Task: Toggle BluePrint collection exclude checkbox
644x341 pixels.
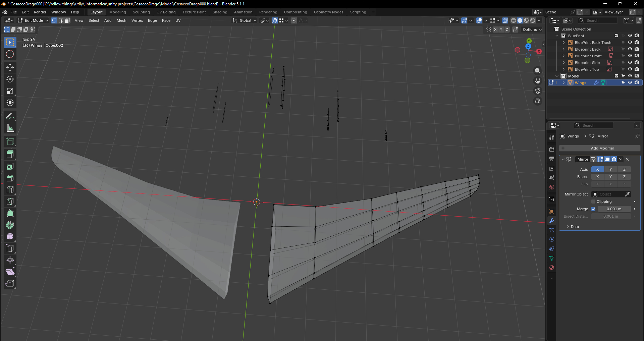Action: (x=616, y=36)
